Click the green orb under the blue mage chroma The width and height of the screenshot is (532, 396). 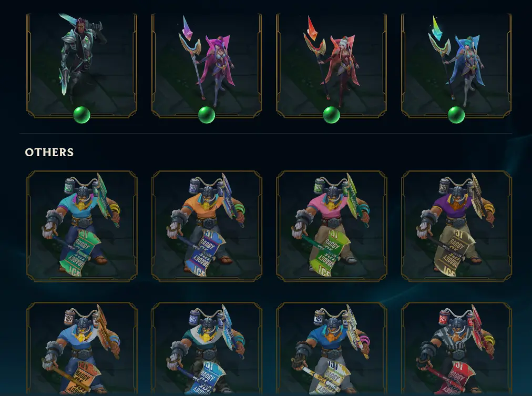tap(456, 115)
